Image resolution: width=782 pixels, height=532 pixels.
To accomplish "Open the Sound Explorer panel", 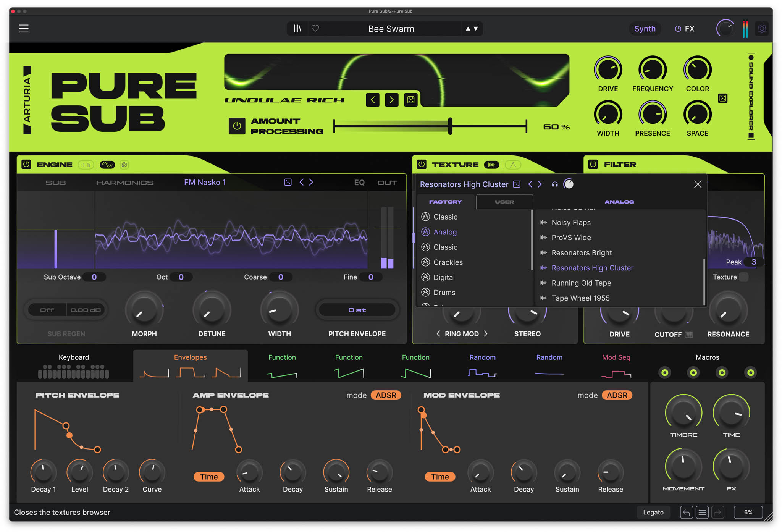I will [x=751, y=97].
